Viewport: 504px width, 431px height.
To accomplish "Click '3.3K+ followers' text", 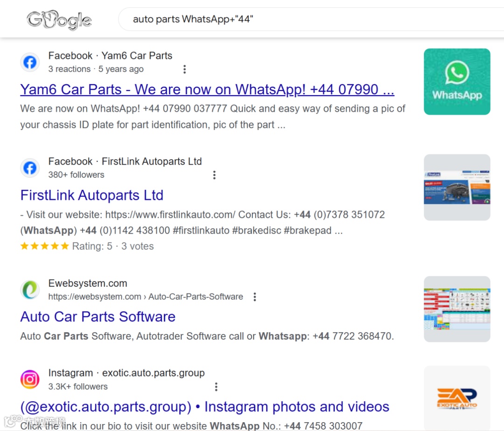I will point(78,387).
